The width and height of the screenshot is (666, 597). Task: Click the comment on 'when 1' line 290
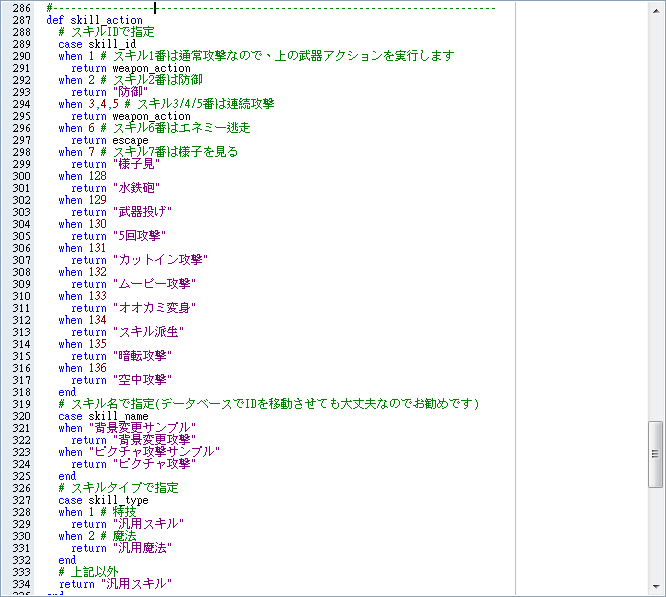(277, 56)
